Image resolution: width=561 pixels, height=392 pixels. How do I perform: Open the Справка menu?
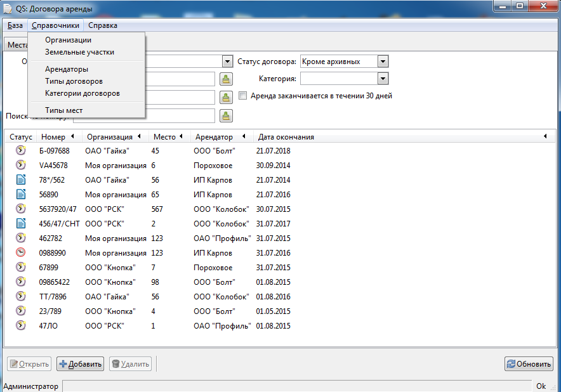click(x=103, y=25)
